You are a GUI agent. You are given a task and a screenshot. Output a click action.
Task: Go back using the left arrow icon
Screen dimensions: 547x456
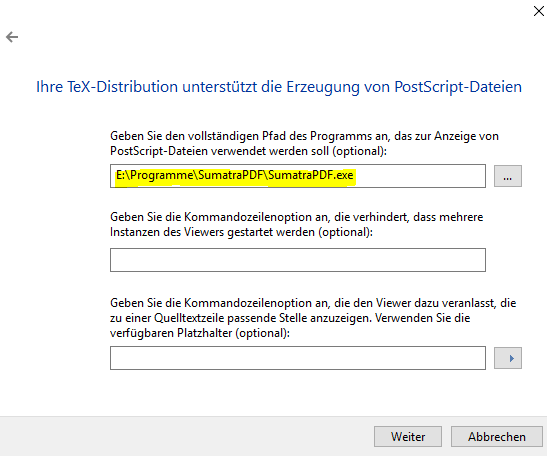tap(12, 37)
